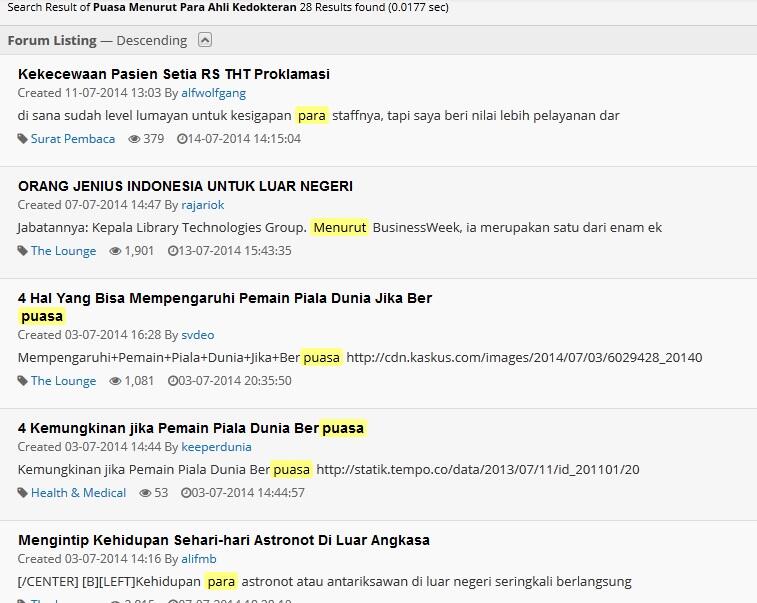Click 'Created 03-07-2014 16:28' text
Screen dimensions: 757x603
tap(89, 335)
